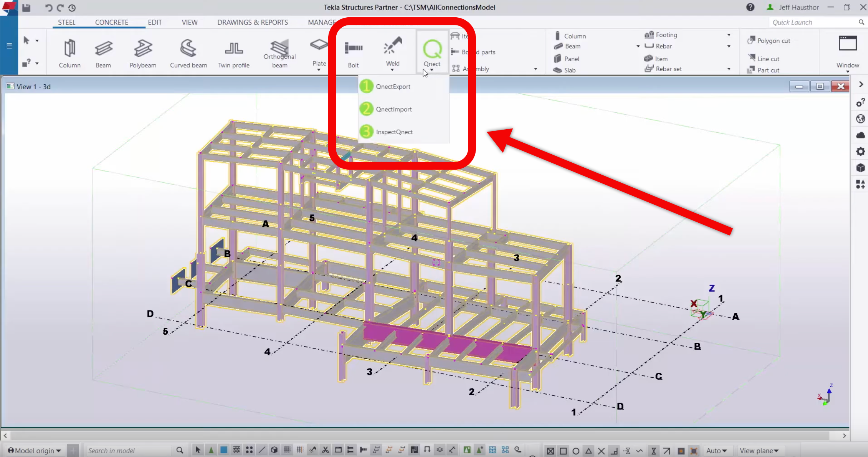Click the search magnifier beside Search in model

tap(180, 450)
